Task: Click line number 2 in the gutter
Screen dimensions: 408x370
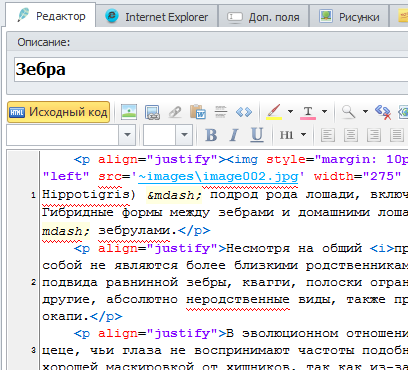Action: [x=33, y=282]
